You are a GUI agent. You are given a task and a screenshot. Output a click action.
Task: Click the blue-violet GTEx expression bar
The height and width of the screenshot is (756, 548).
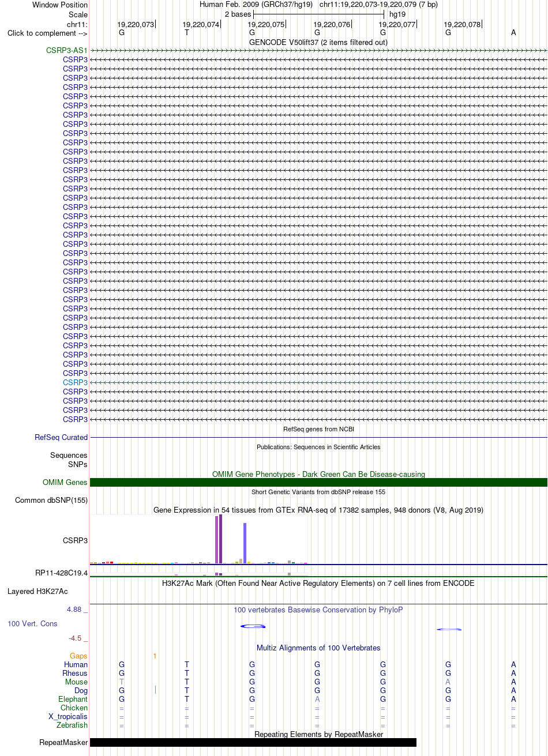point(245,543)
